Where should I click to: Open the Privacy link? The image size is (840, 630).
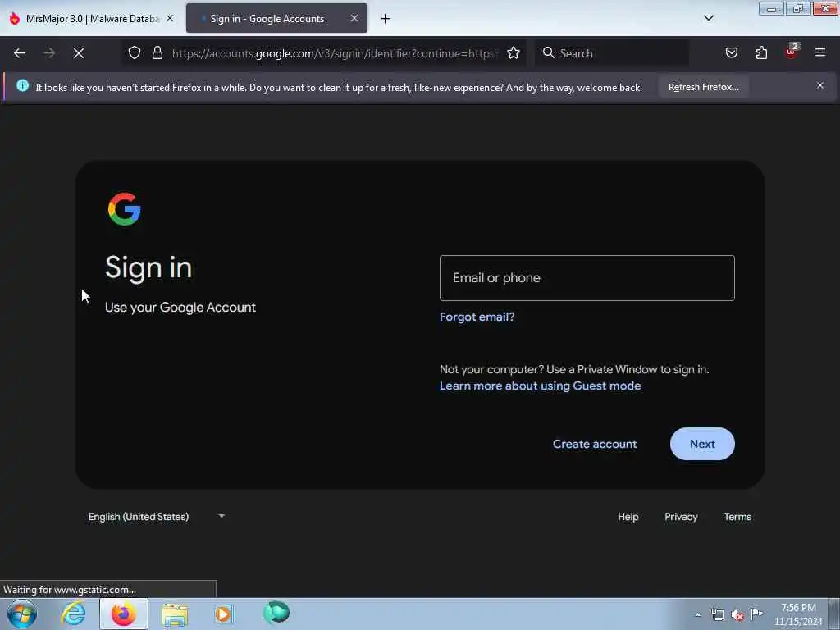pos(681,517)
